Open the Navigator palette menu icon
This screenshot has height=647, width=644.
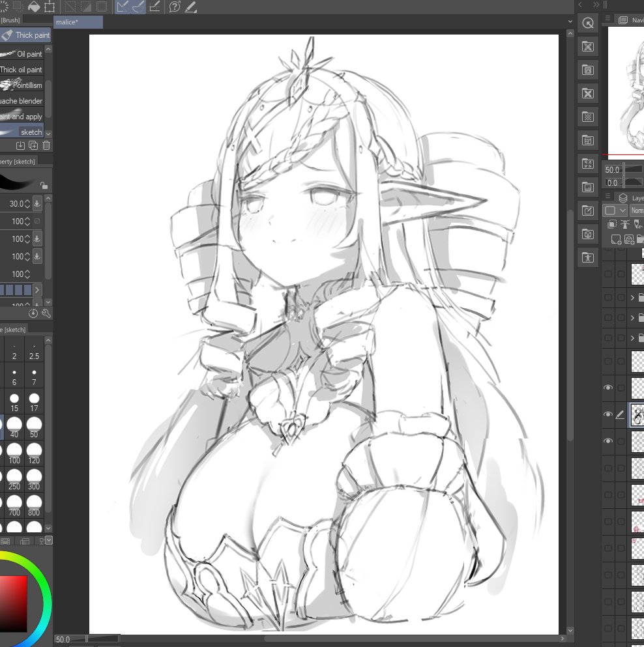(607, 18)
